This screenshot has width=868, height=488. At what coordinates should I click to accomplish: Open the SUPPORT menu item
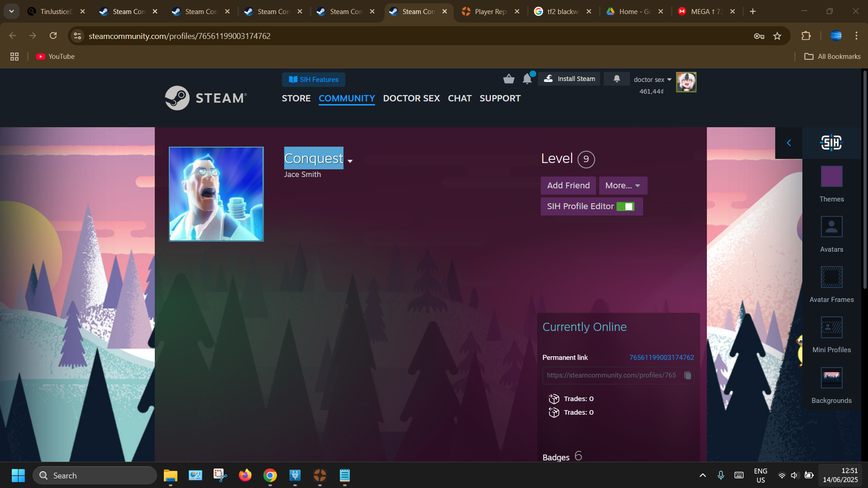click(x=500, y=98)
